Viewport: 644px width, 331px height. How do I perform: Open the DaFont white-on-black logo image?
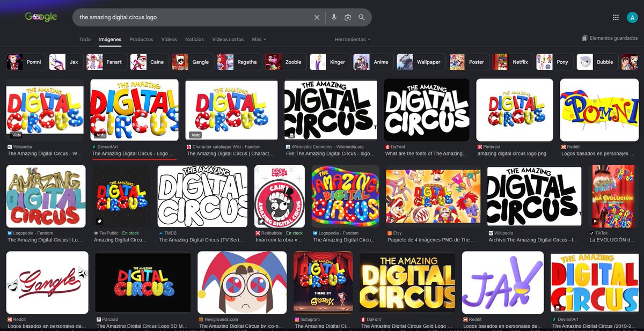click(427, 109)
